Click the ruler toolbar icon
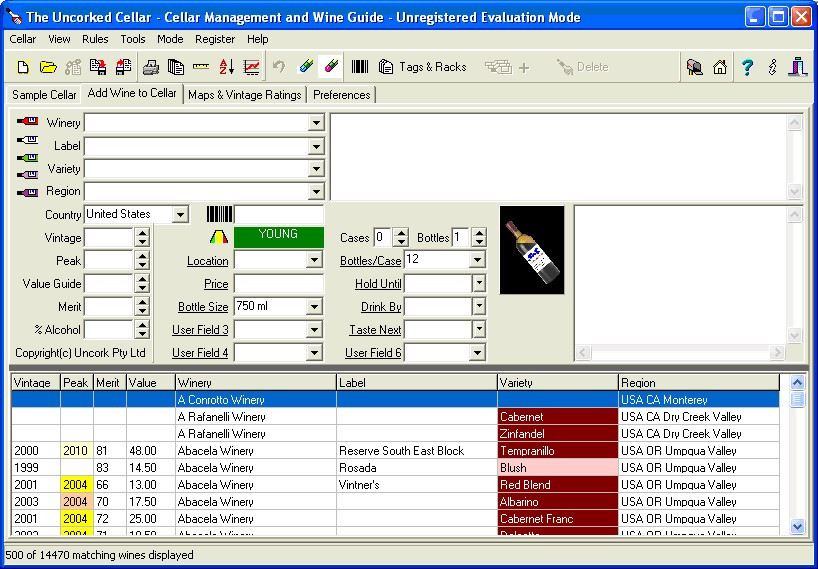Screen dimensions: 818x569 point(201,67)
